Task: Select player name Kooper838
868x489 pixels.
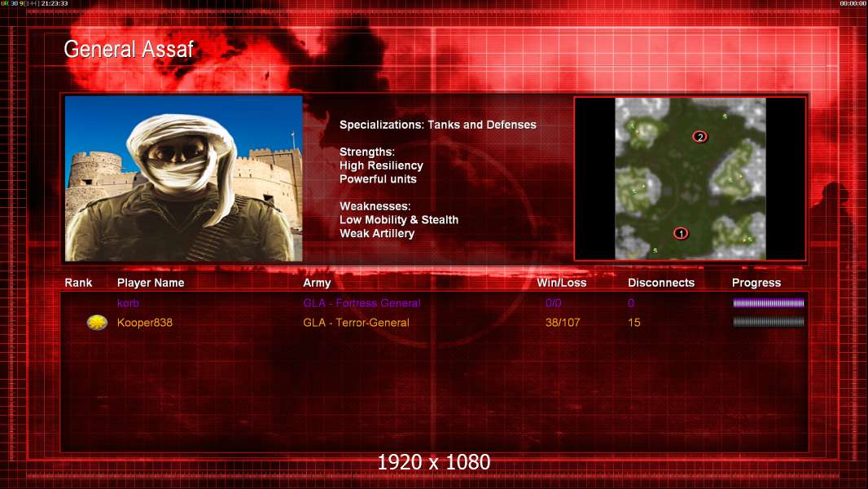Action: 144,323
